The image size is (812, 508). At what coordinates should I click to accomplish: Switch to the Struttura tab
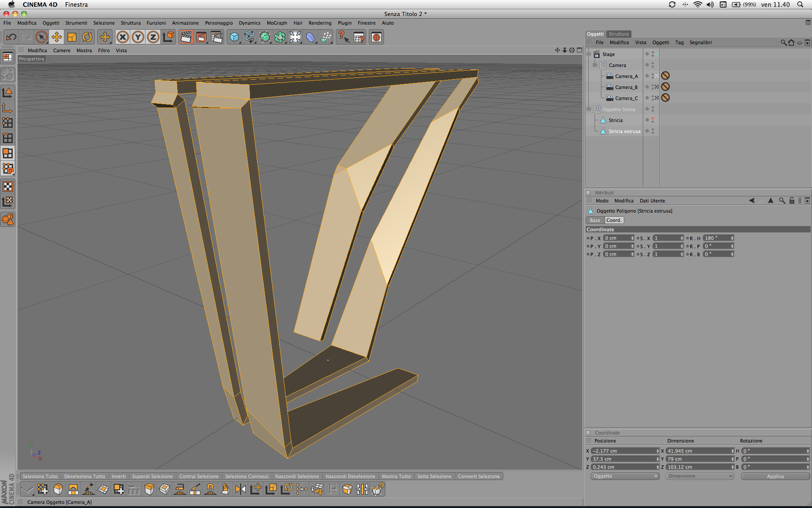point(618,34)
